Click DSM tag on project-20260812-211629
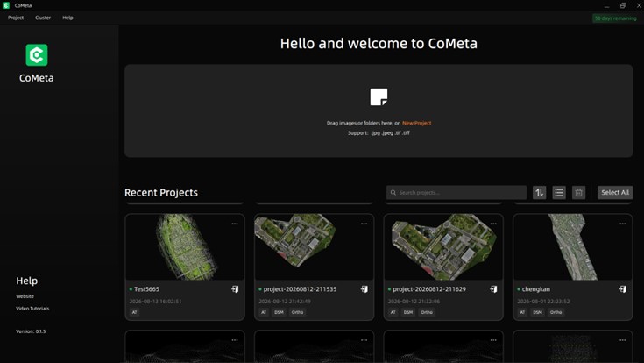This screenshot has width=644, height=363. pyautogui.click(x=408, y=312)
